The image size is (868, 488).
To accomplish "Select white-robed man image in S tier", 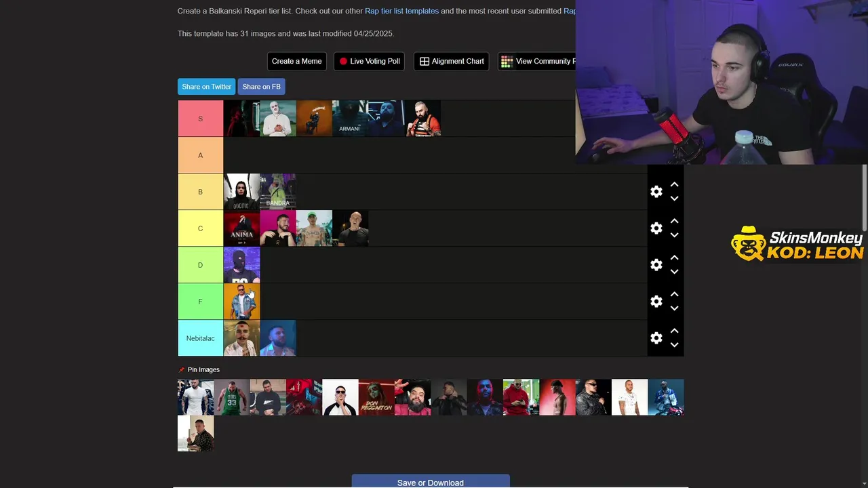I will [x=278, y=119].
